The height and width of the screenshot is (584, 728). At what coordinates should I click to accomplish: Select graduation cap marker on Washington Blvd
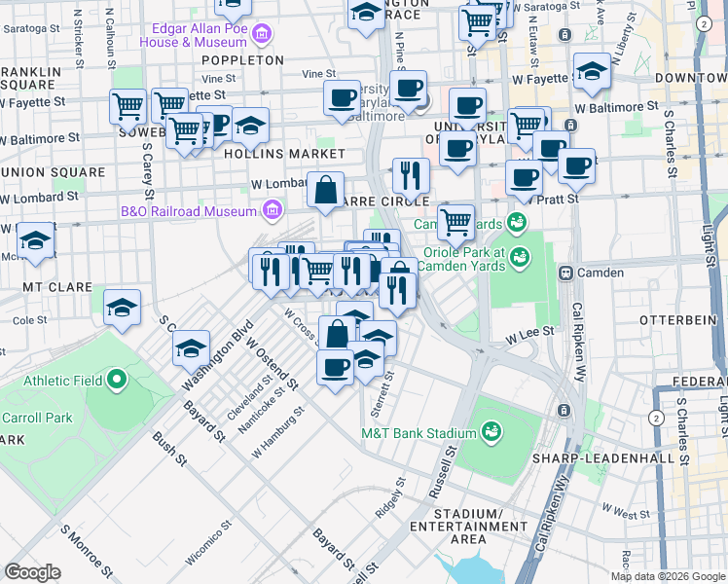(x=192, y=352)
